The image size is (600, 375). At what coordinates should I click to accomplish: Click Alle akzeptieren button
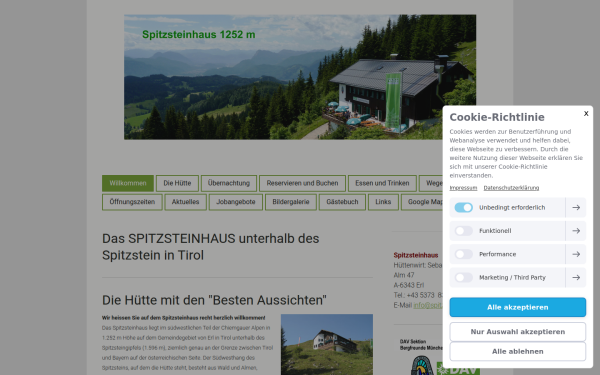click(x=517, y=307)
